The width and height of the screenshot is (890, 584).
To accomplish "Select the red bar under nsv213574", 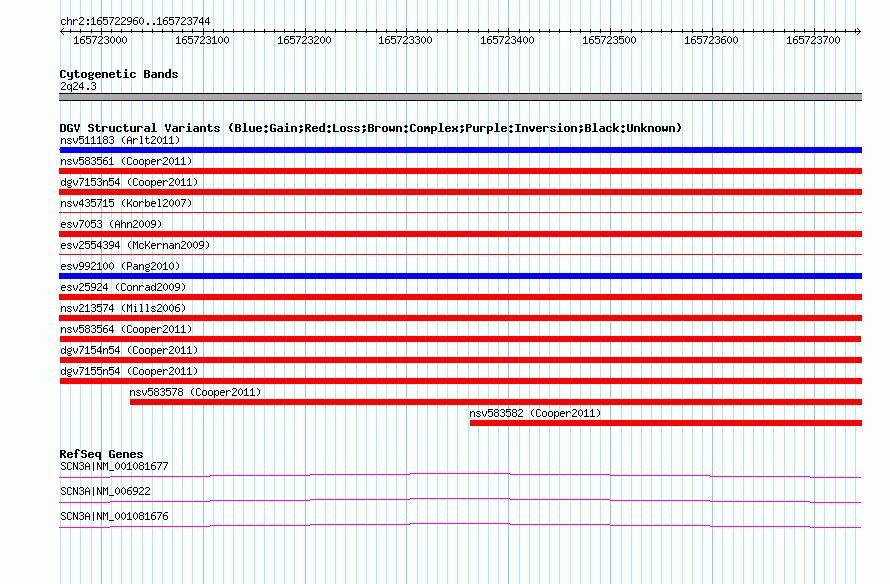I will [460, 318].
